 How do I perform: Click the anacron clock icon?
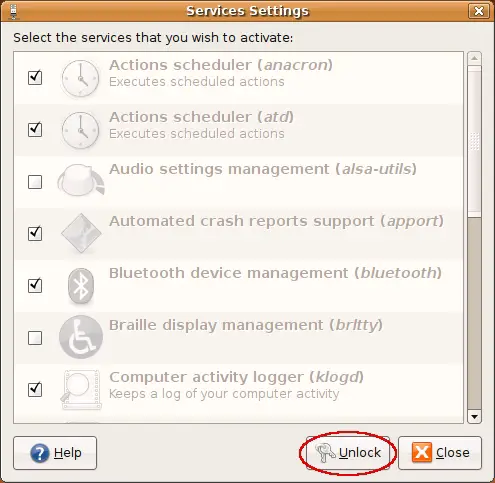80,78
